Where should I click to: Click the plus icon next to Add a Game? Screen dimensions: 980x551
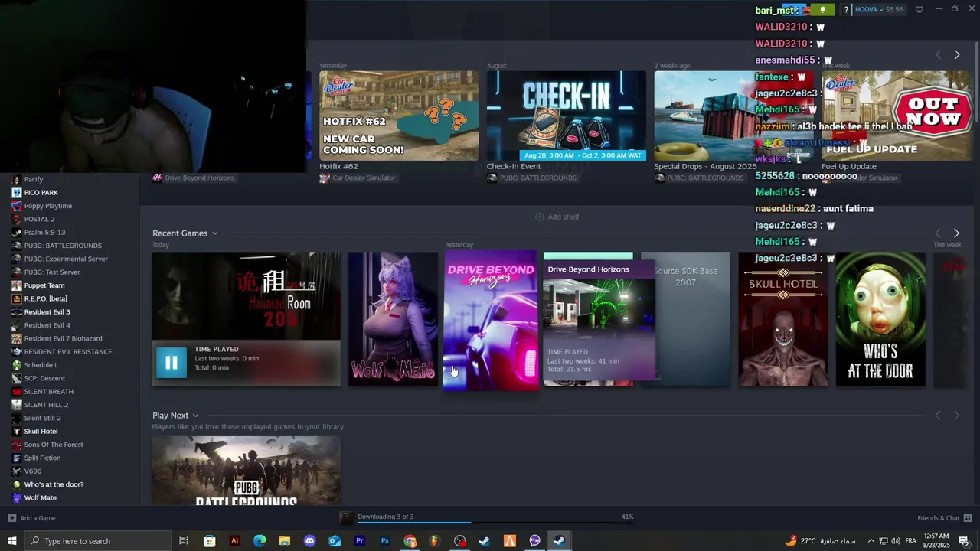[x=11, y=518]
